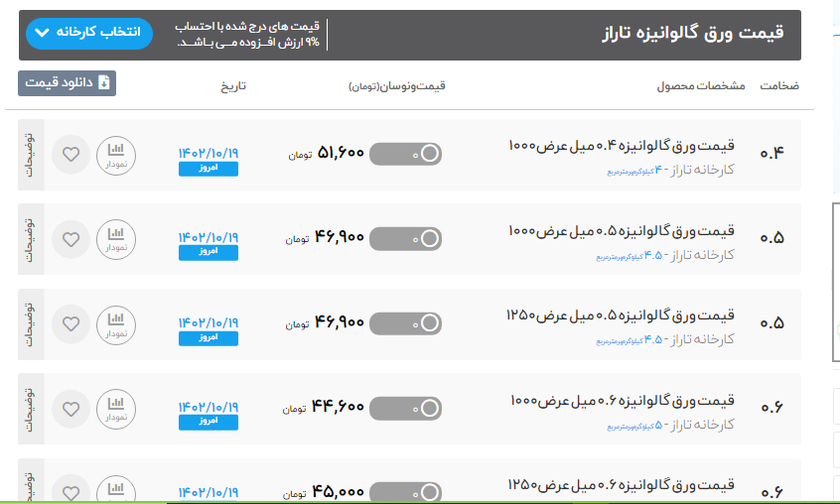The height and width of the screenshot is (504, 840).
Task: Favorite the 0.6 mm width 1000 sheet
Action: tap(70, 408)
